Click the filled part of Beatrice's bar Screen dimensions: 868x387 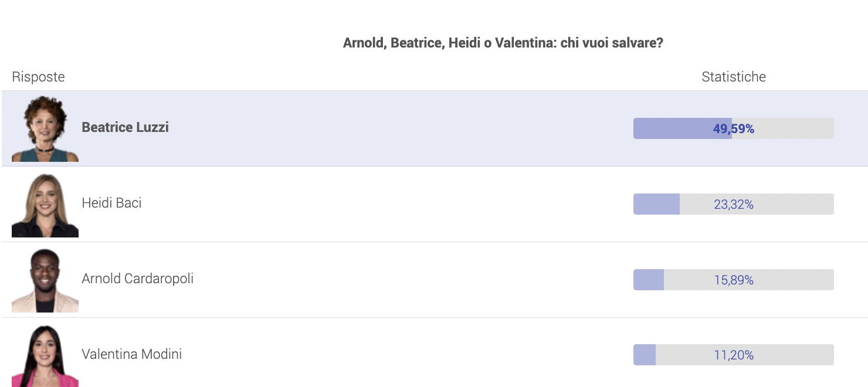pos(683,128)
